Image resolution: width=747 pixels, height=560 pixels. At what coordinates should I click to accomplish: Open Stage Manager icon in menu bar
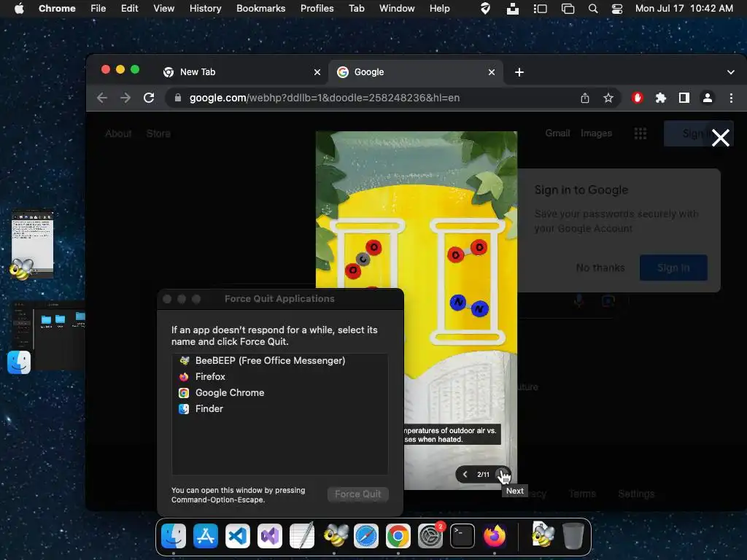tap(541, 8)
